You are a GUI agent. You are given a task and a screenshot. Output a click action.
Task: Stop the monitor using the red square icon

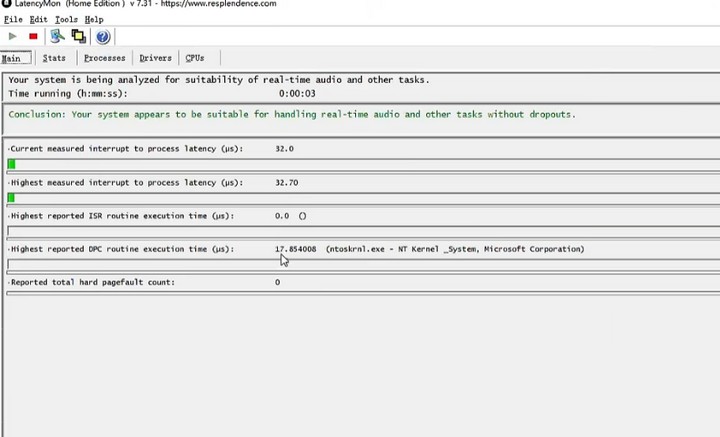pos(33,37)
